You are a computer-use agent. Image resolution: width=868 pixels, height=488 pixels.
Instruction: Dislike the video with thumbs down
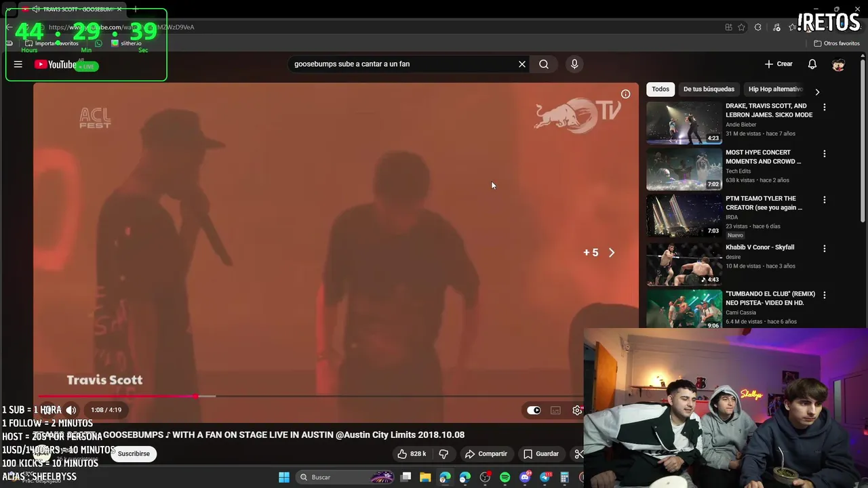pyautogui.click(x=443, y=454)
